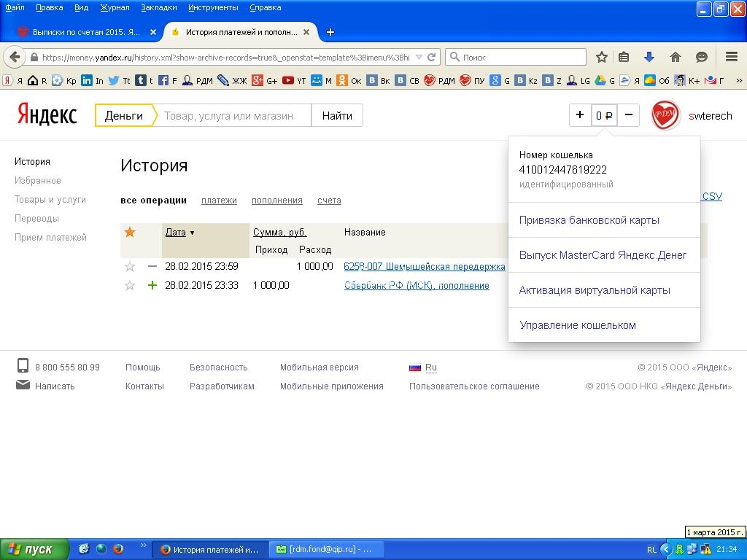The width and height of the screenshot is (747, 560).
Task: Click the CSV export link
Action: pos(712,196)
